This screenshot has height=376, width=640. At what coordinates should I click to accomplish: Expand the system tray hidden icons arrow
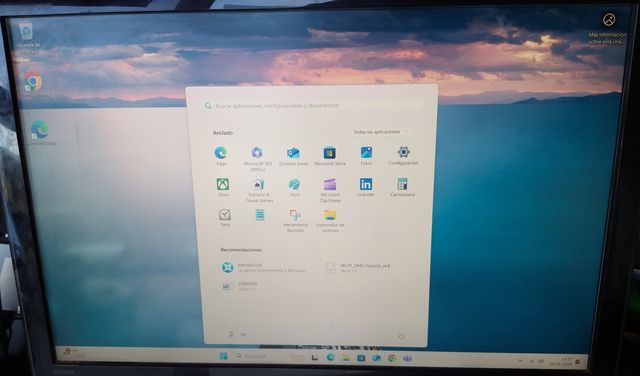520,361
